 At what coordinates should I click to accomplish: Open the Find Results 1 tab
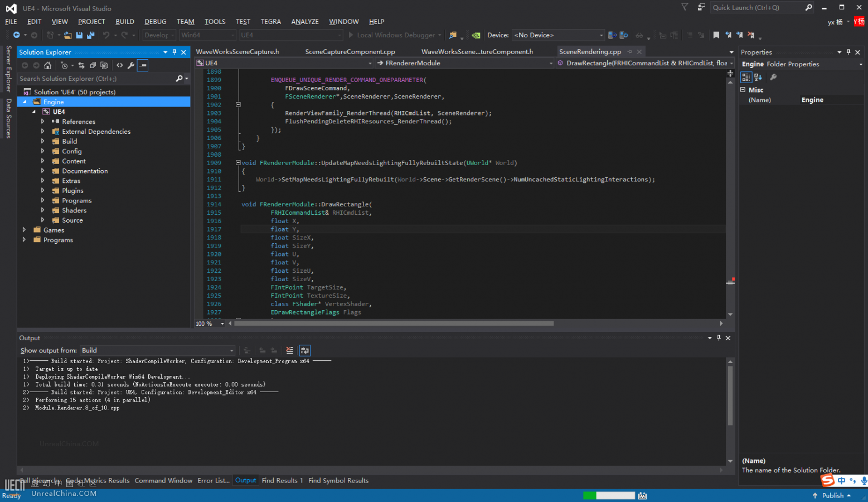point(282,481)
